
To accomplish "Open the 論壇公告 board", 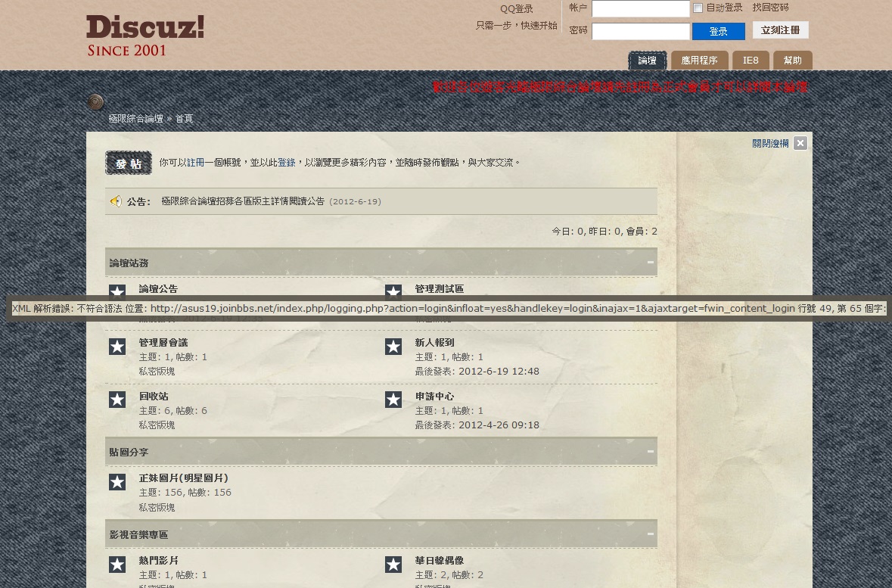I will [158, 288].
